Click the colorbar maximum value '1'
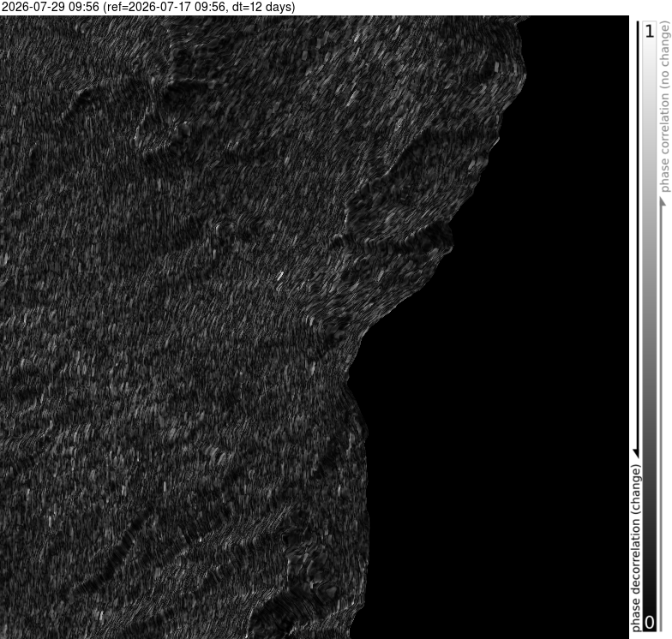672x639 pixels. 650,31
